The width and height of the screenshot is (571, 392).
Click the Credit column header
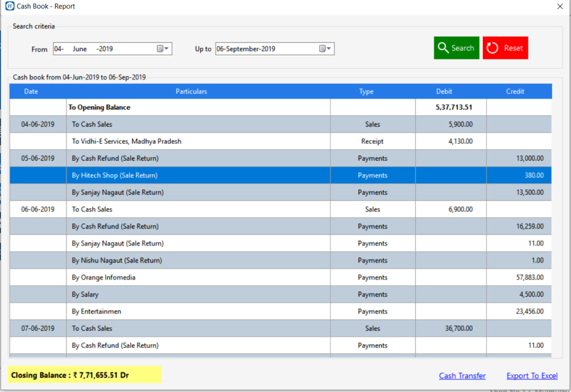click(515, 91)
